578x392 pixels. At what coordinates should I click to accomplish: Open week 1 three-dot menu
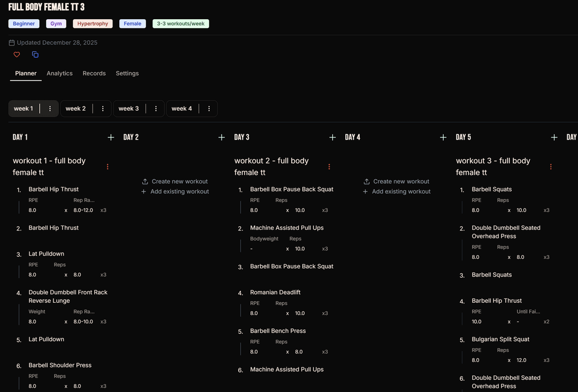50,109
